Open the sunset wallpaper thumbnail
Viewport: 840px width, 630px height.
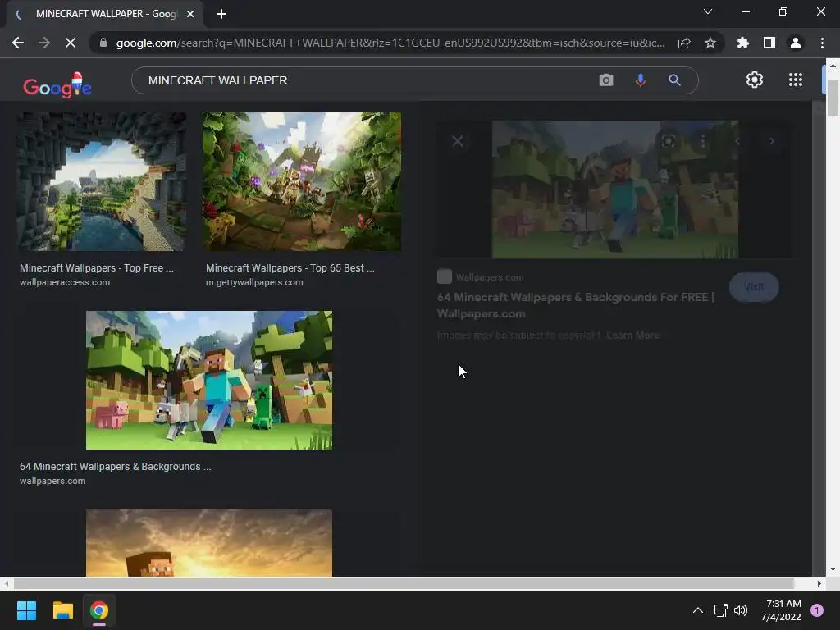click(209, 543)
